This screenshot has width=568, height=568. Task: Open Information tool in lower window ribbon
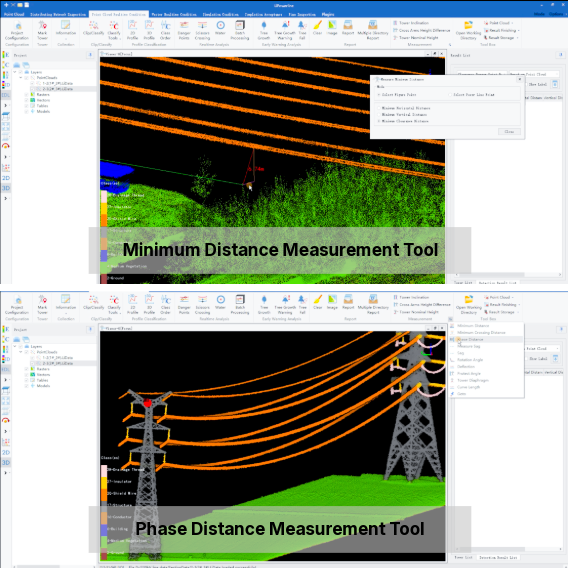pyautogui.click(x=66, y=303)
